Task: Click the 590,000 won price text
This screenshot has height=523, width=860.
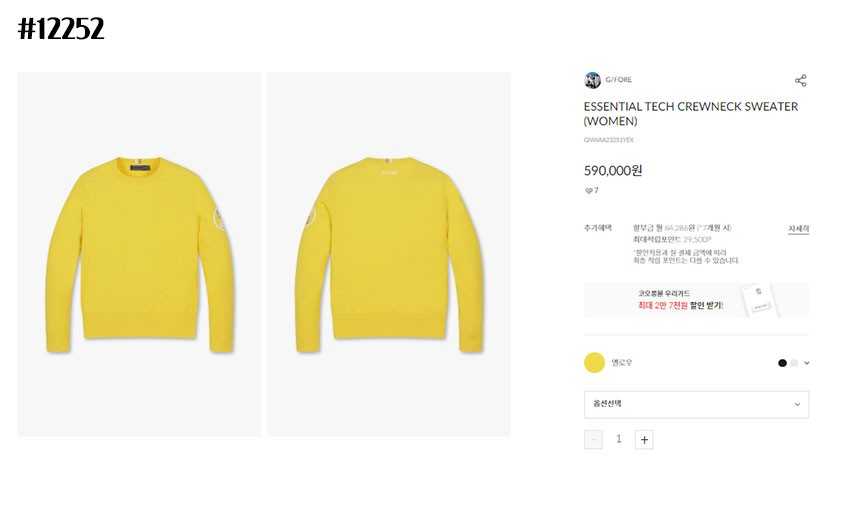Action: [613, 170]
